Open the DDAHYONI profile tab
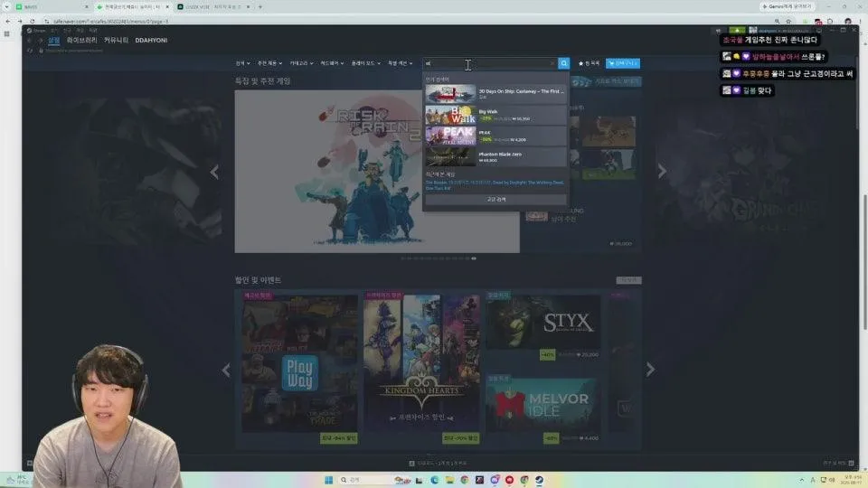 click(151, 41)
